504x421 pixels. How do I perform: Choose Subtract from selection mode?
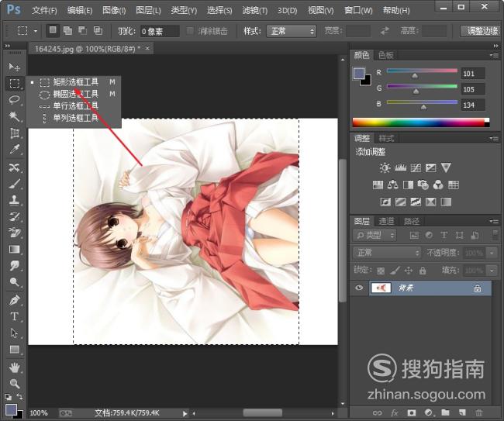[83, 30]
